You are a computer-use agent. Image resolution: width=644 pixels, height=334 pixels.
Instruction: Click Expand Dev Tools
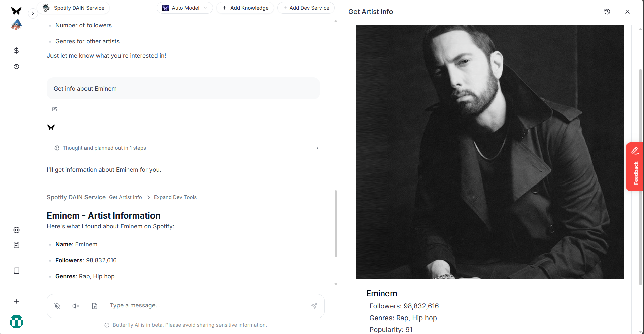point(175,197)
